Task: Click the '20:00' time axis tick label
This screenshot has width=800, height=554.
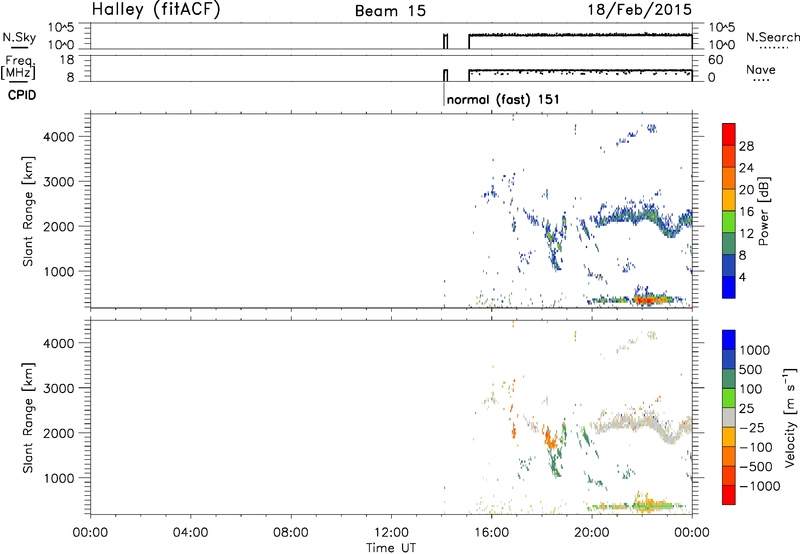Action: (591, 533)
